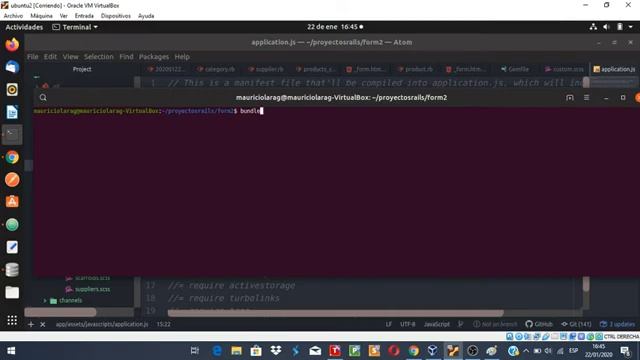The height and width of the screenshot is (360, 640).
Task: Switch to the application.js tab
Action: [x=614, y=69]
